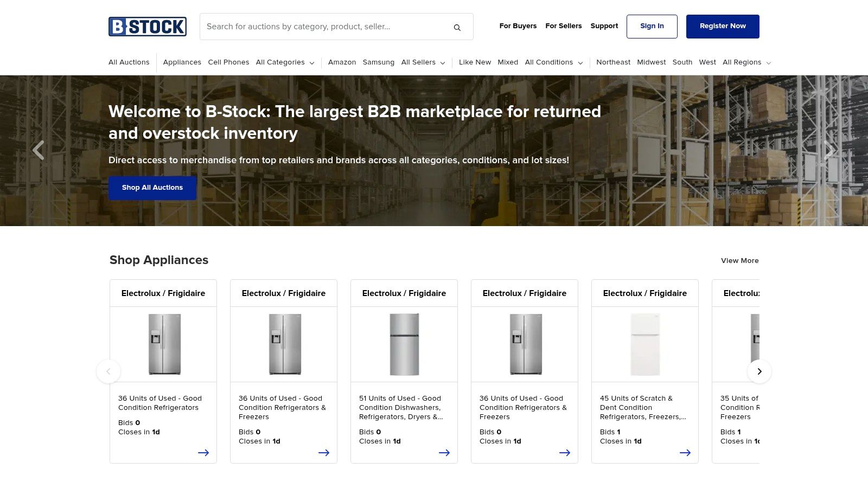868x488 pixels.
Task: Open the 36 Units Used Refrigerators listing arrow
Action: [203, 453]
